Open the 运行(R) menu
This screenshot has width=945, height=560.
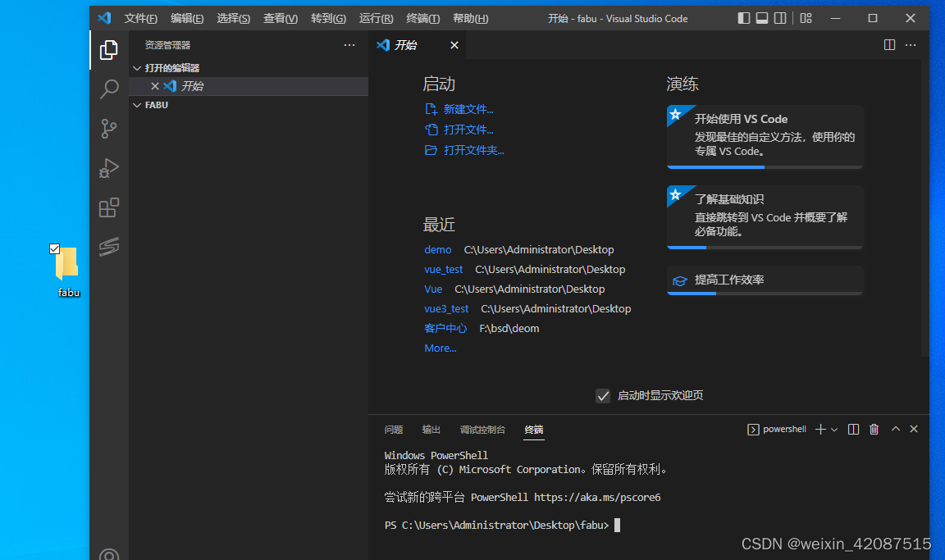pos(376,19)
